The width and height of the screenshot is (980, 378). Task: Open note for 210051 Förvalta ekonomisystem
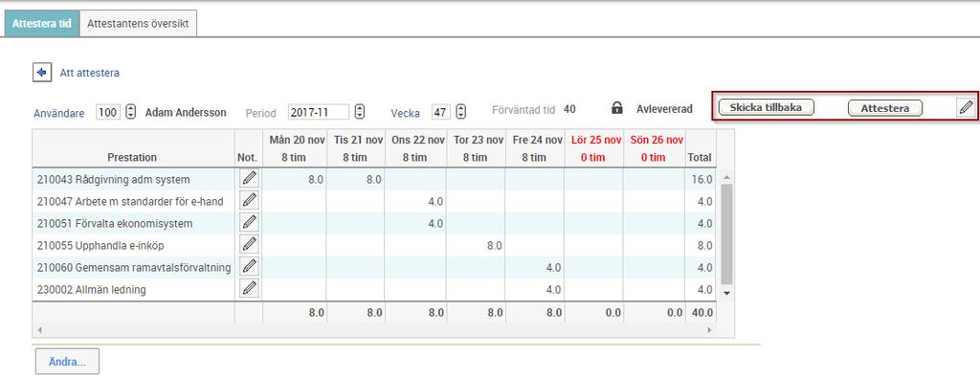(x=250, y=222)
